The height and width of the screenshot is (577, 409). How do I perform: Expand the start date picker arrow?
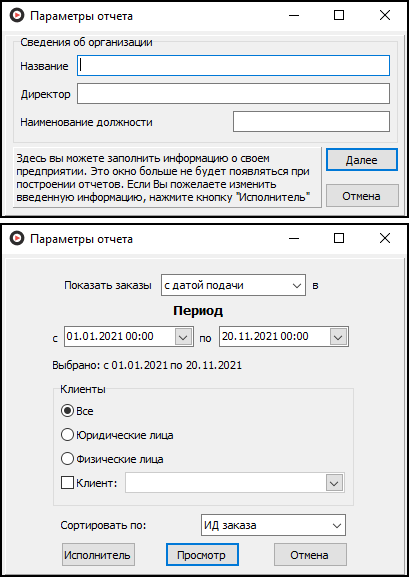(183, 337)
